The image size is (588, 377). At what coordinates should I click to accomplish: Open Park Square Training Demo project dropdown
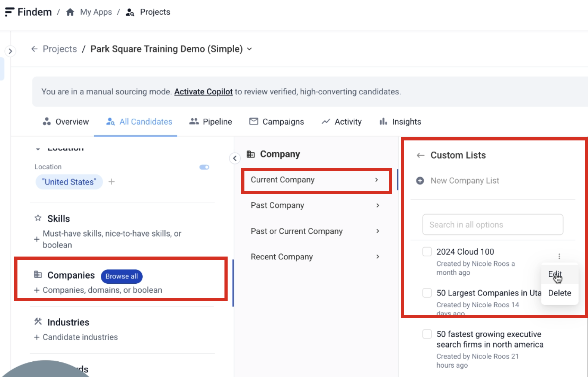(249, 49)
